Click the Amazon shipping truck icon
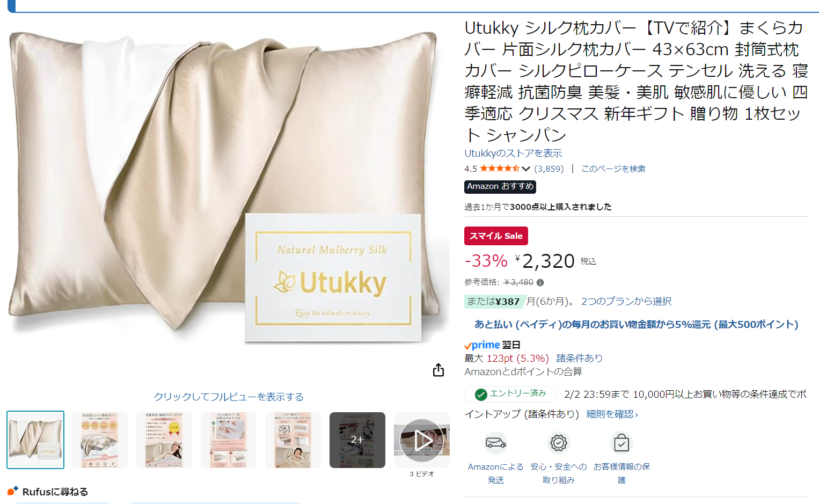 coord(496,443)
